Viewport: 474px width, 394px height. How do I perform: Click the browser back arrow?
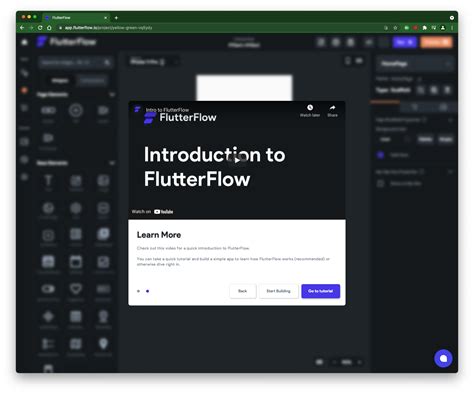[x=22, y=28]
